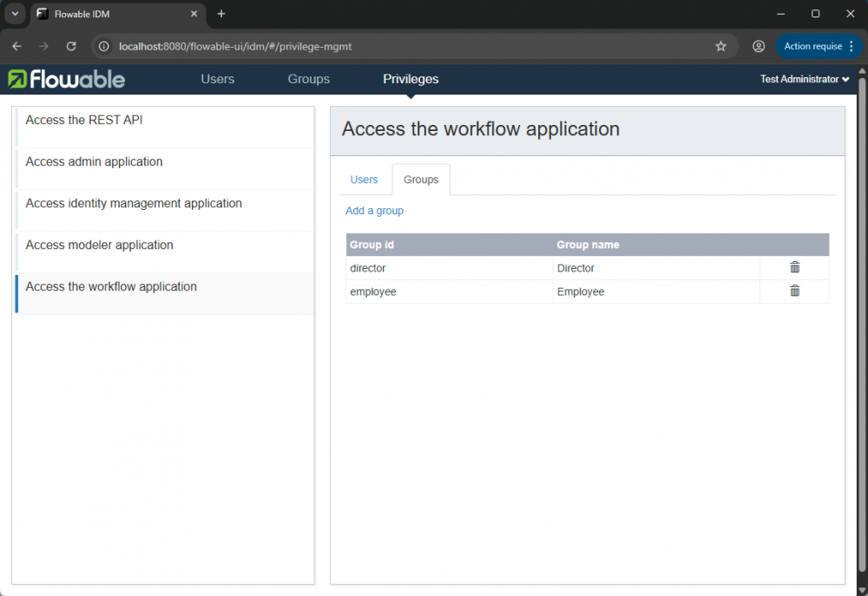Select the Groups tab in privilege panel

click(x=421, y=180)
